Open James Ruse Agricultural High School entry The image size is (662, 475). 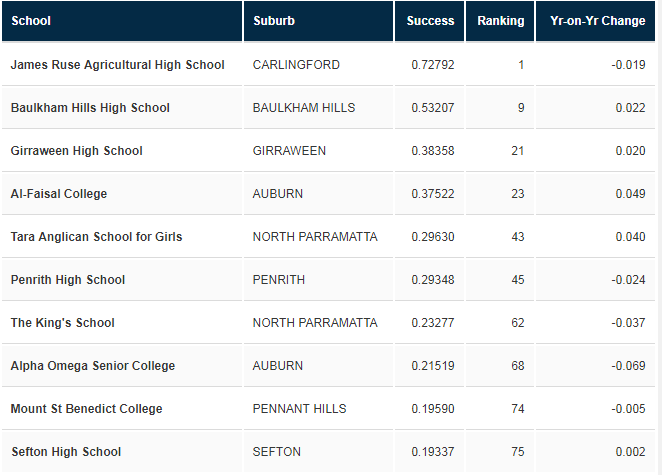[117, 65]
